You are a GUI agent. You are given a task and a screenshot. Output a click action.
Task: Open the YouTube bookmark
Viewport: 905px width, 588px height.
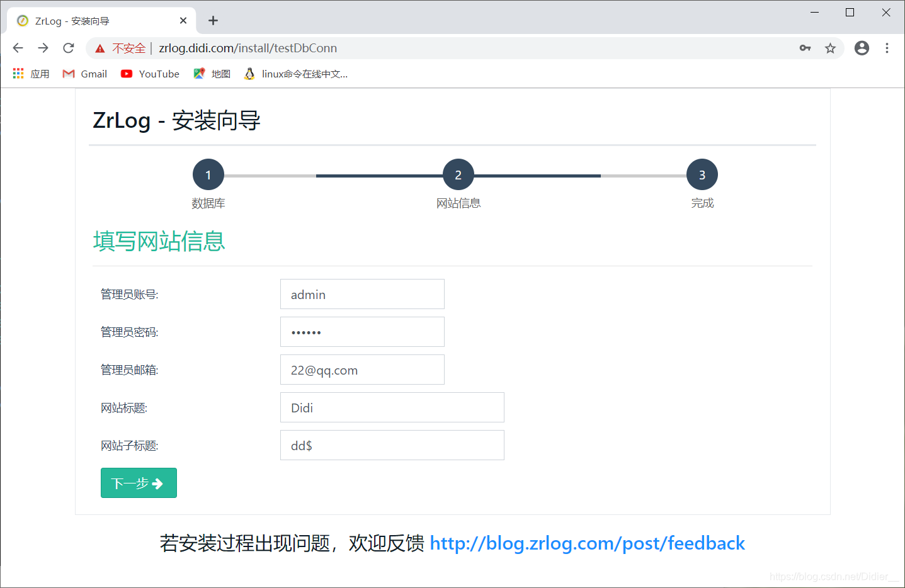click(150, 74)
